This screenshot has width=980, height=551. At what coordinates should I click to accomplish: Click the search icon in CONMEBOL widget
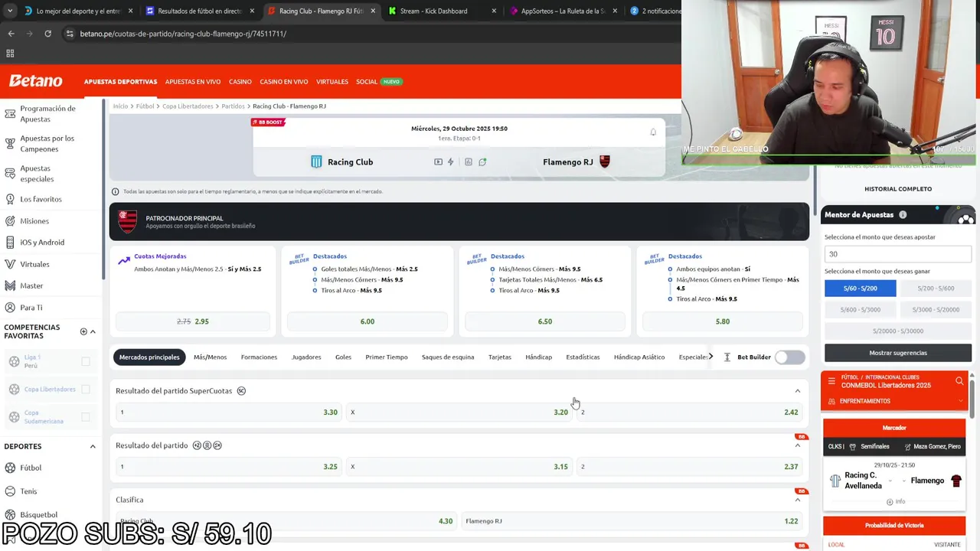959,381
